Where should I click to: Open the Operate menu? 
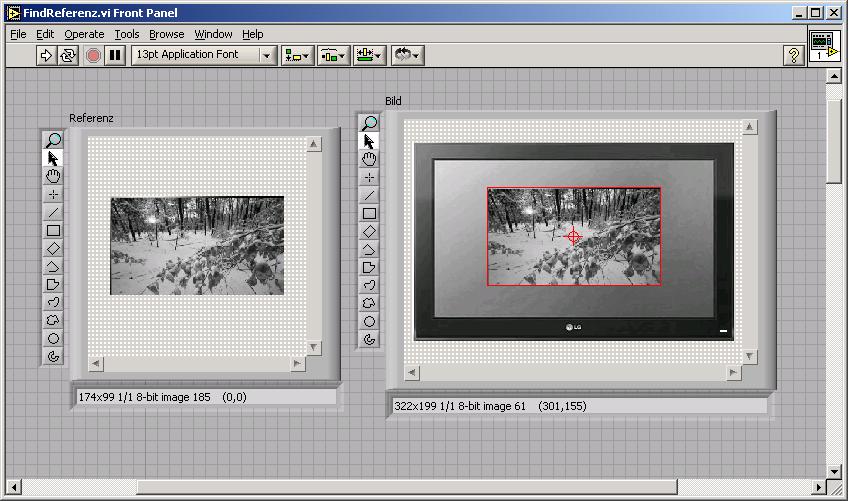[84, 34]
